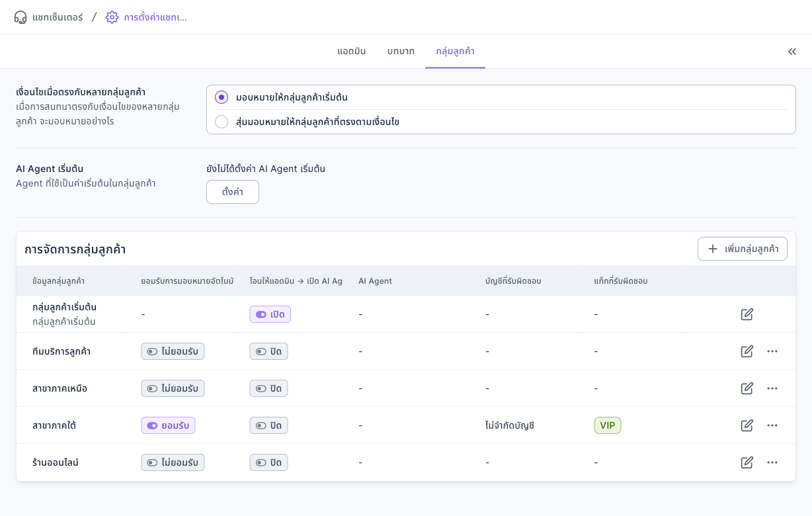This screenshot has width=812, height=516.
Task: Click the ข้อมูลกลุ่มลูกค้า column header
Action: click(58, 281)
